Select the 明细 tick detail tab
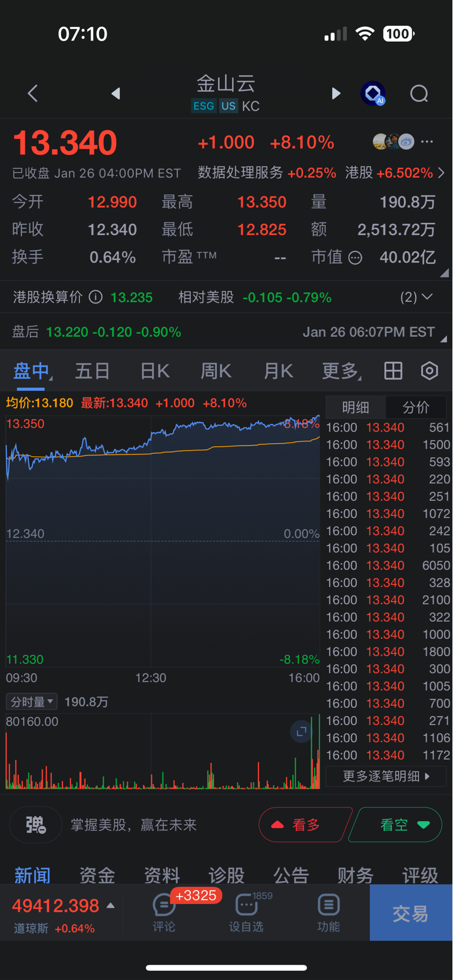 356,407
